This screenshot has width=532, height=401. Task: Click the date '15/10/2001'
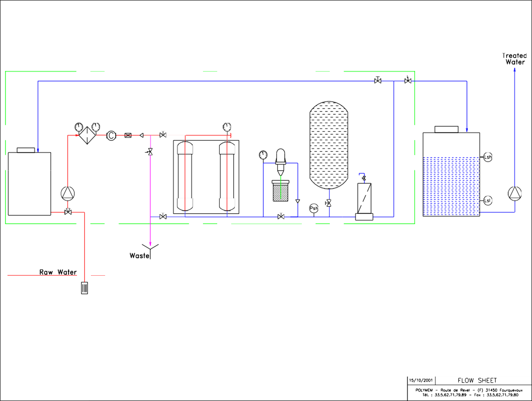[421, 380]
